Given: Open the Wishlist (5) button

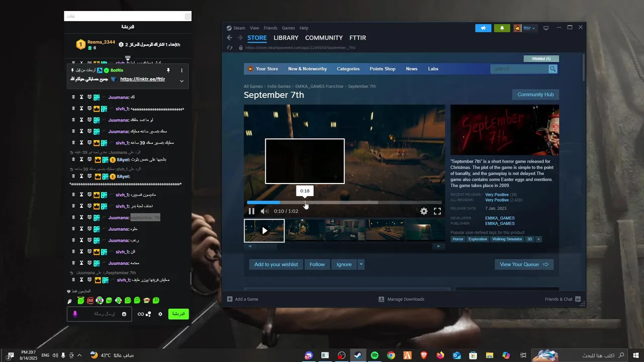Looking at the screenshot, I should tap(541, 59).
